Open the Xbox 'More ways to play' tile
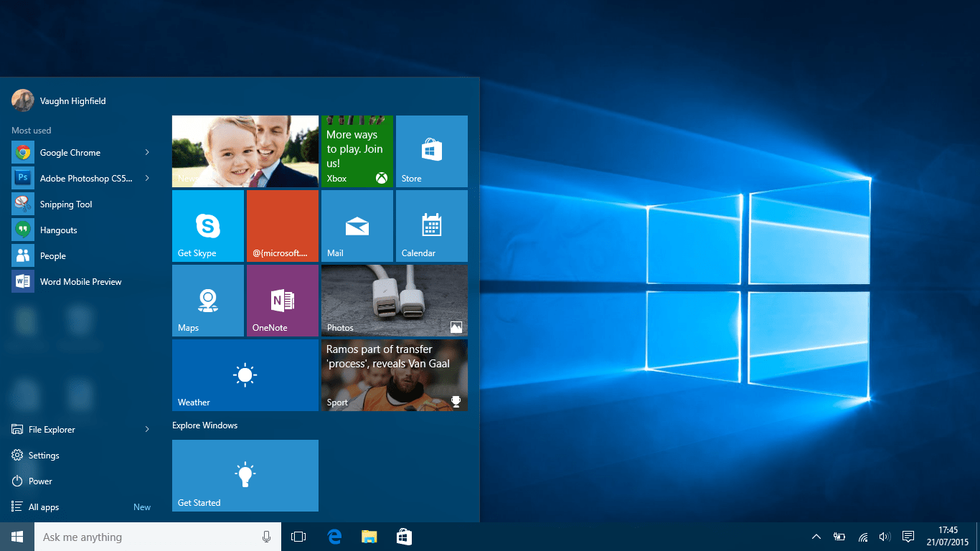This screenshot has width=980, height=551. 357,151
